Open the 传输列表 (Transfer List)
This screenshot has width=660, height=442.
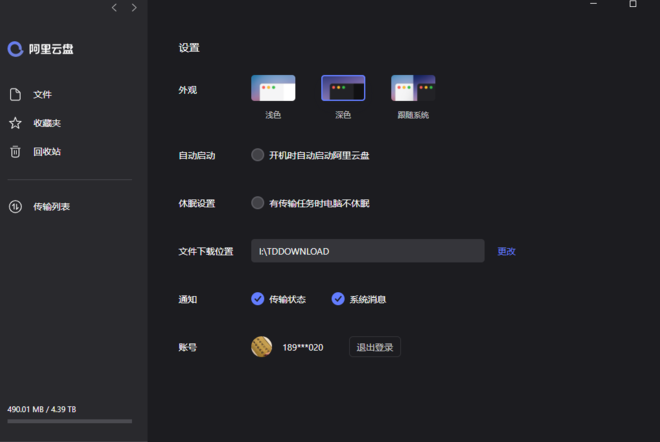pyautogui.click(x=51, y=207)
